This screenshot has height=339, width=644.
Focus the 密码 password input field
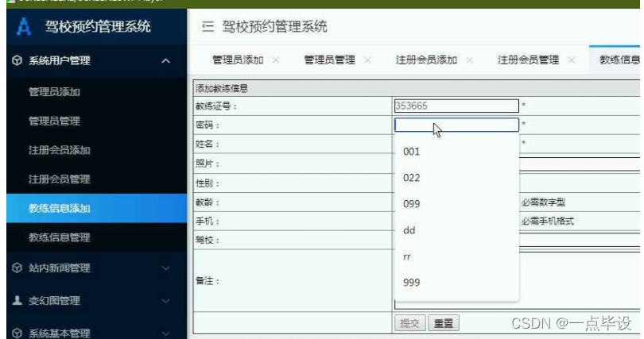pos(456,125)
